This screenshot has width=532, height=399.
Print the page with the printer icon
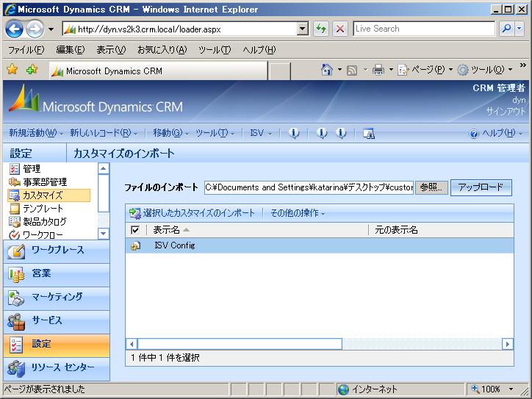pyautogui.click(x=378, y=70)
